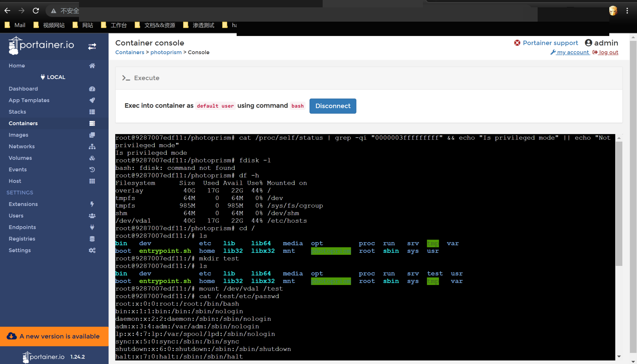The image size is (637, 364).
Task: Toggle the Portainer sidebar collapse icon
Action: click(x=92, y=46)
